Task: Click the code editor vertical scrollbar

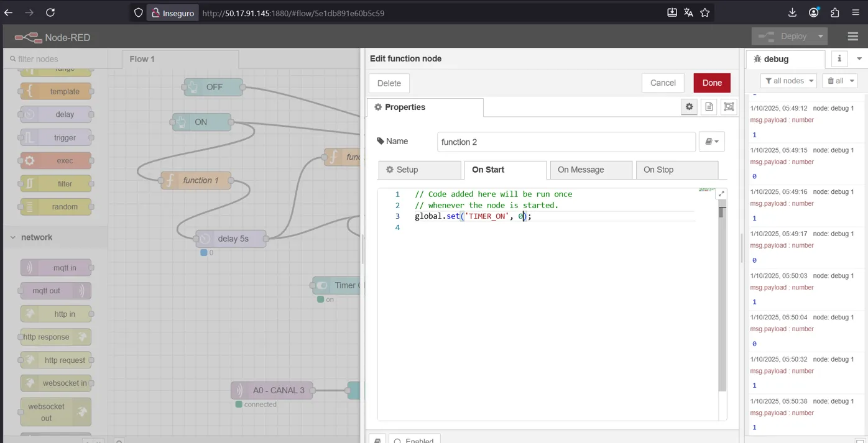Action: (722, 298)
